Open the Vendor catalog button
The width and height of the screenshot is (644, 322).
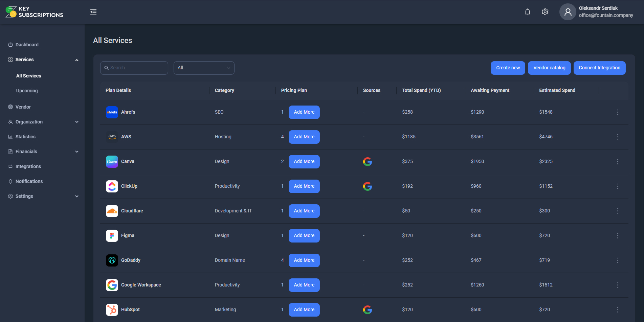[549, 68]
